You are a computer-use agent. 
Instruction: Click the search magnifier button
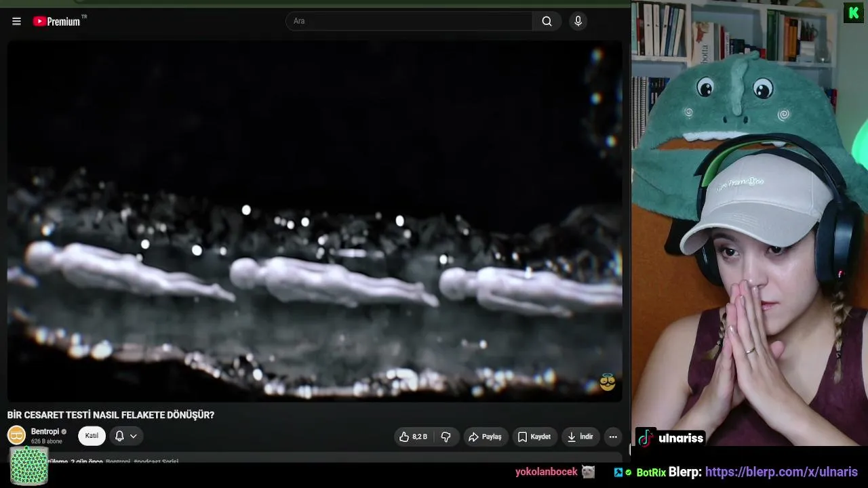click(547, 21)
